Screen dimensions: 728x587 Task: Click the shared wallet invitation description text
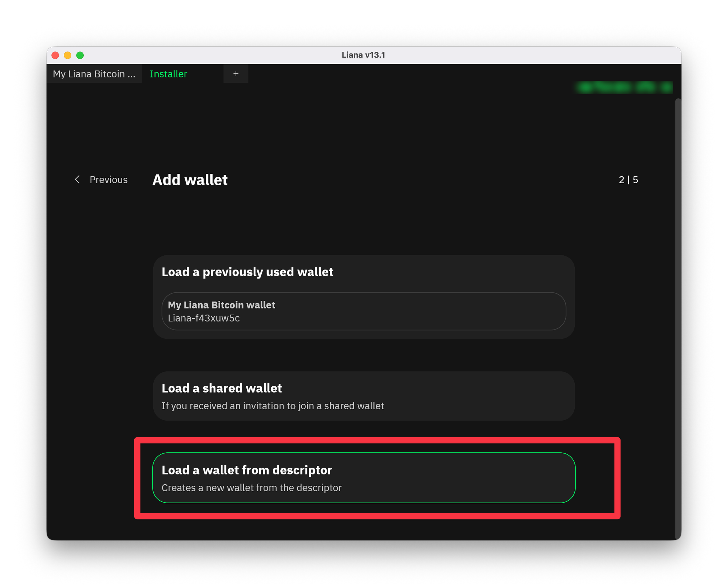click(273, 406)
